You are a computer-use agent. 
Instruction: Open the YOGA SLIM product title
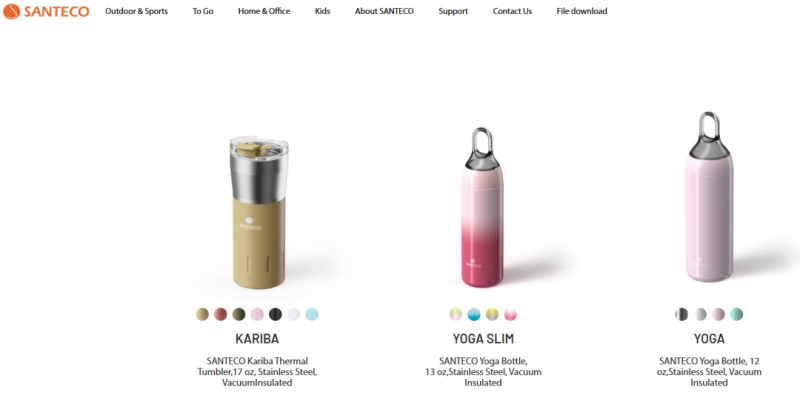coord(483,339)
